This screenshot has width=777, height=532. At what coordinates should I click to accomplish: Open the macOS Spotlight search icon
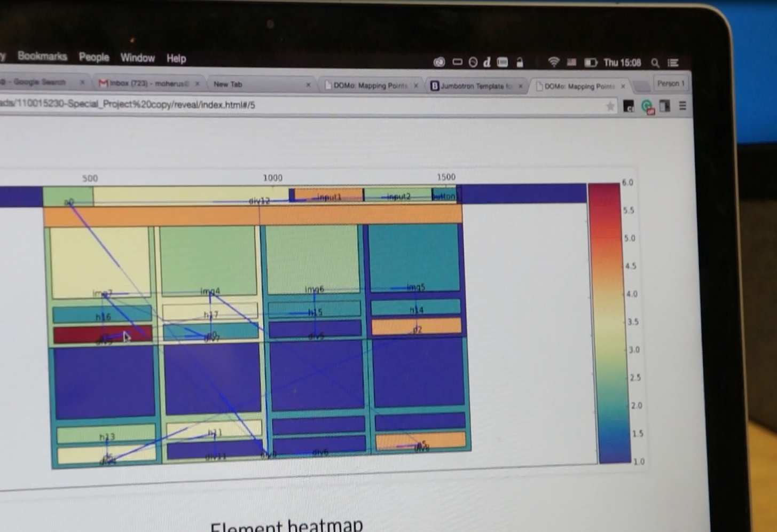pyautogui.click(x=655, y=63)
